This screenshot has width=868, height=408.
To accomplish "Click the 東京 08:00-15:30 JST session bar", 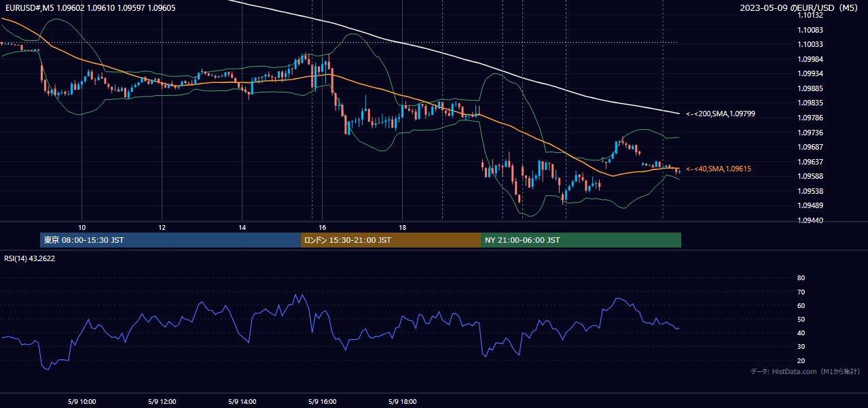I will 170,240.
